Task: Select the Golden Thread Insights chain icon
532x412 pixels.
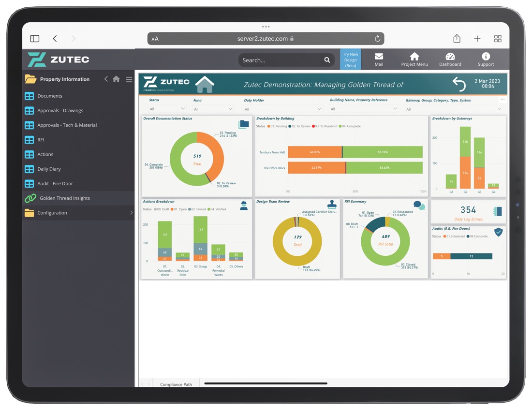Action: coord(30,198)
